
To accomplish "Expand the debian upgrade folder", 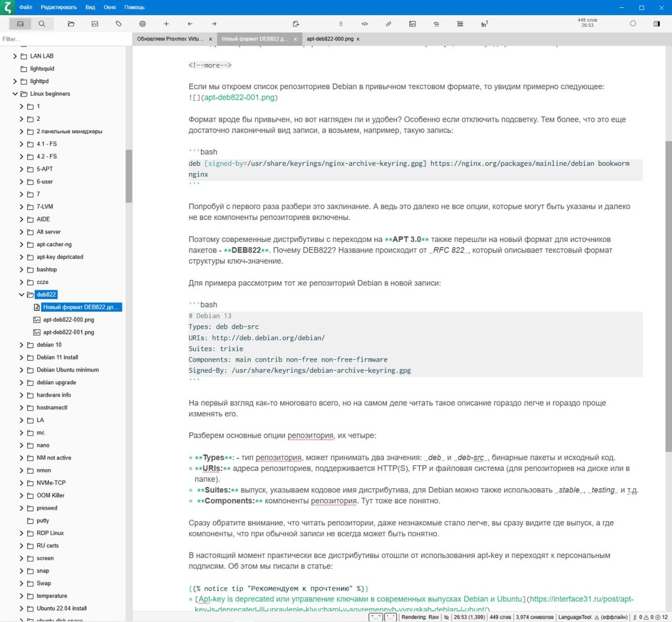I will click(x=22, y=382).
